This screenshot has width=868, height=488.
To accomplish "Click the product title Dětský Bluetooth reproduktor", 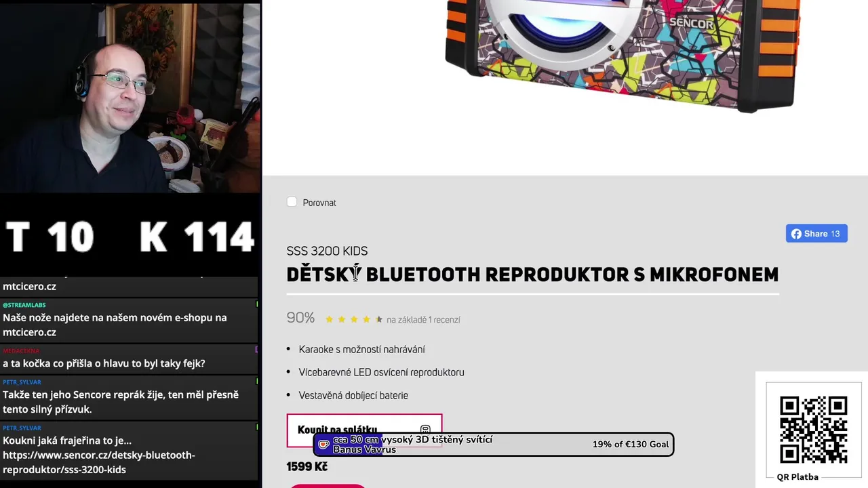I will [532, 274].
